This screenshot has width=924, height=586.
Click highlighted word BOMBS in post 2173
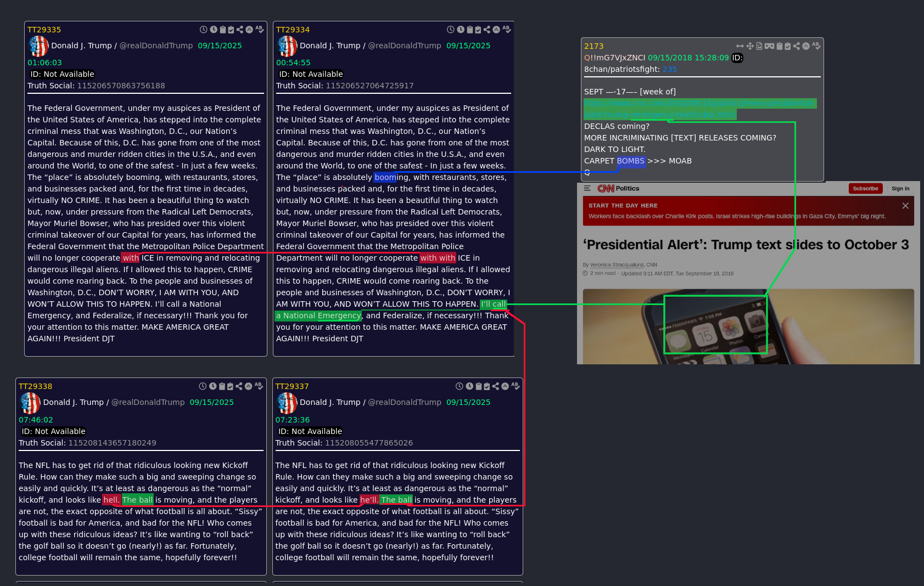(x=630, y=161)
